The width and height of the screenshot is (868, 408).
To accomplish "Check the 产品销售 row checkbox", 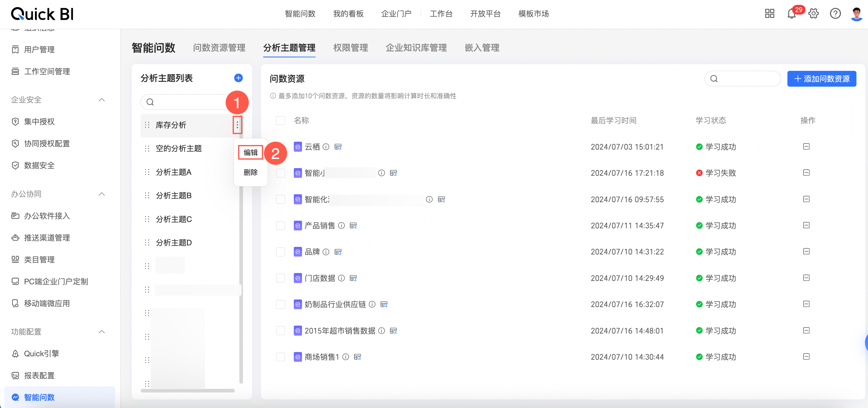I will point(280,225).
